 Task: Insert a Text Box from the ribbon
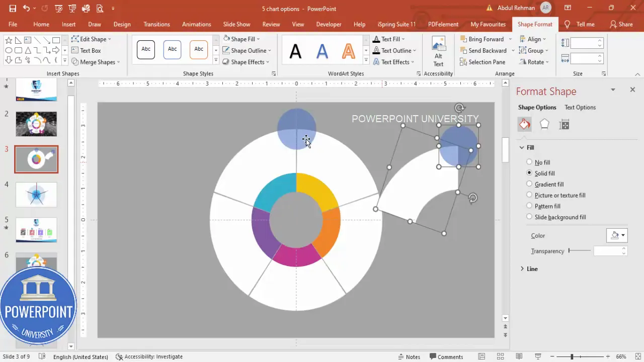tap(86, 50)
